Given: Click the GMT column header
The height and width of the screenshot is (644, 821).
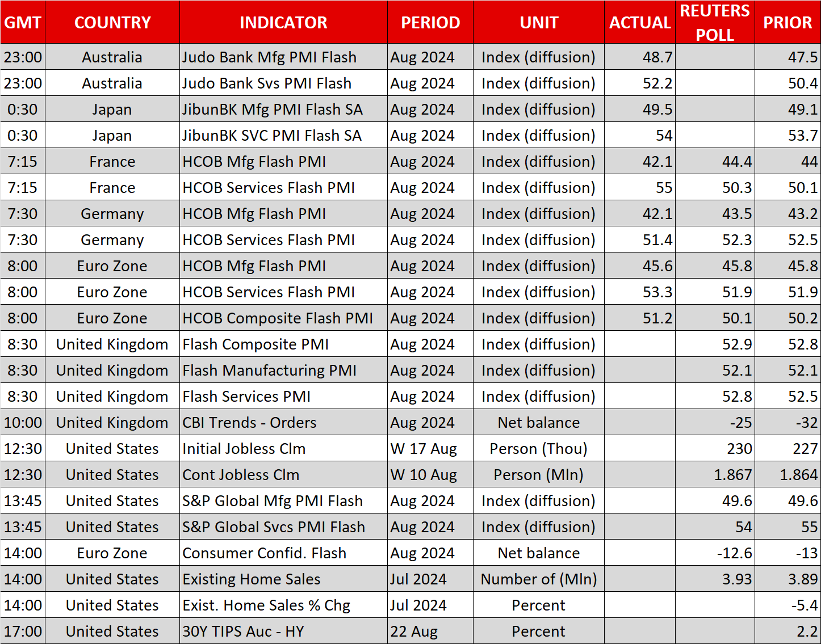Looking at the screenshot, I should click(23, 22).
